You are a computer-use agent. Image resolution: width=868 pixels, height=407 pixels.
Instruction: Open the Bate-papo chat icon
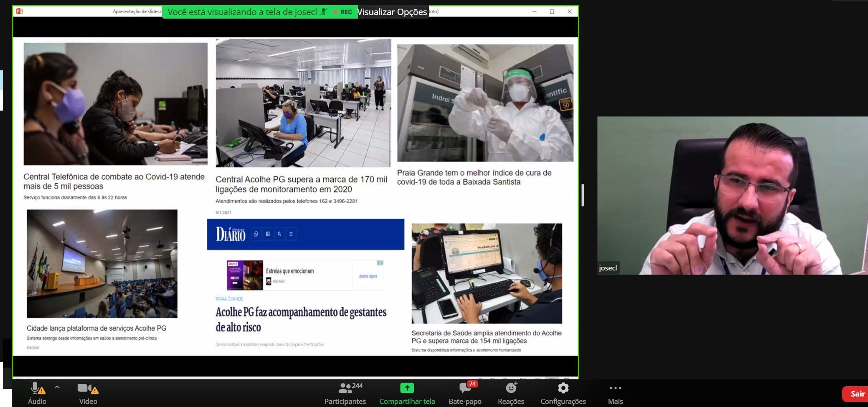tap(464, 388)
